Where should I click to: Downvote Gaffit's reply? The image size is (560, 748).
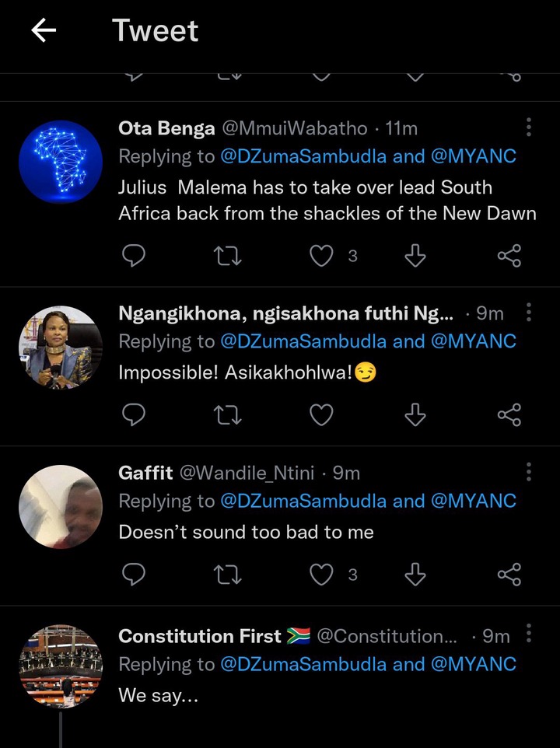click(415, 575)
